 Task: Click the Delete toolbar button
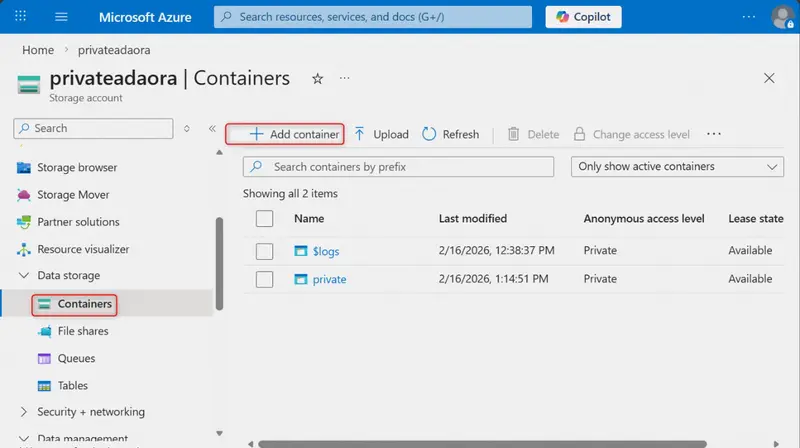(x=534, y=134)
